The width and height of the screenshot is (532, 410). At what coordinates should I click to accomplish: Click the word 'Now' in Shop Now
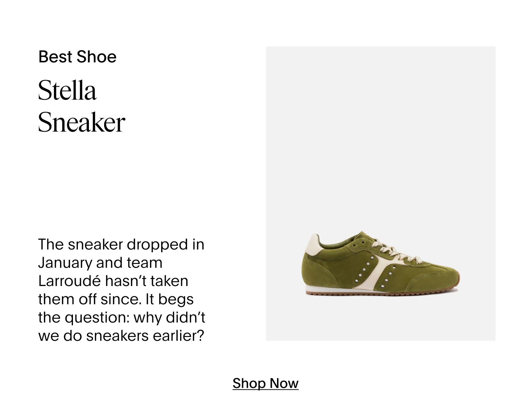pos(284,383)
